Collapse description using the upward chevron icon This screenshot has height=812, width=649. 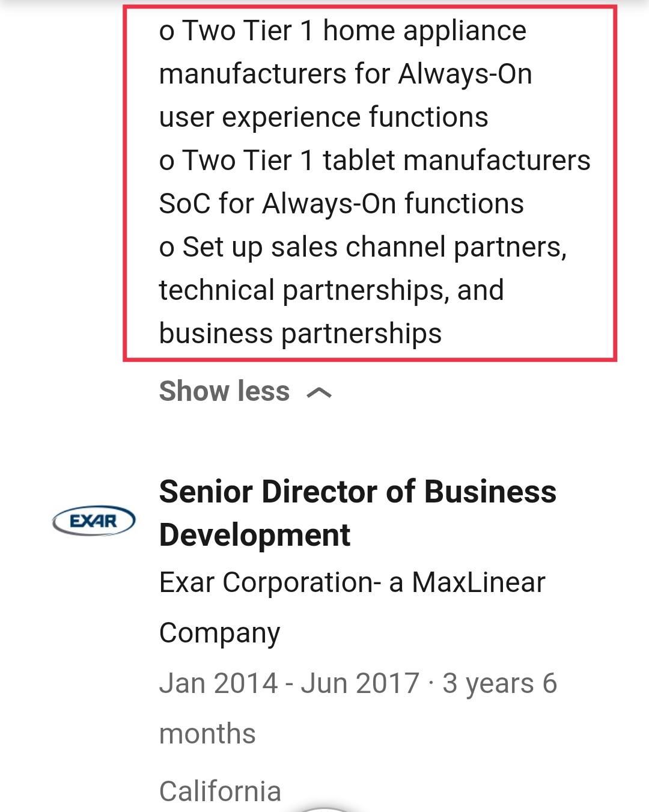point(319,393)
